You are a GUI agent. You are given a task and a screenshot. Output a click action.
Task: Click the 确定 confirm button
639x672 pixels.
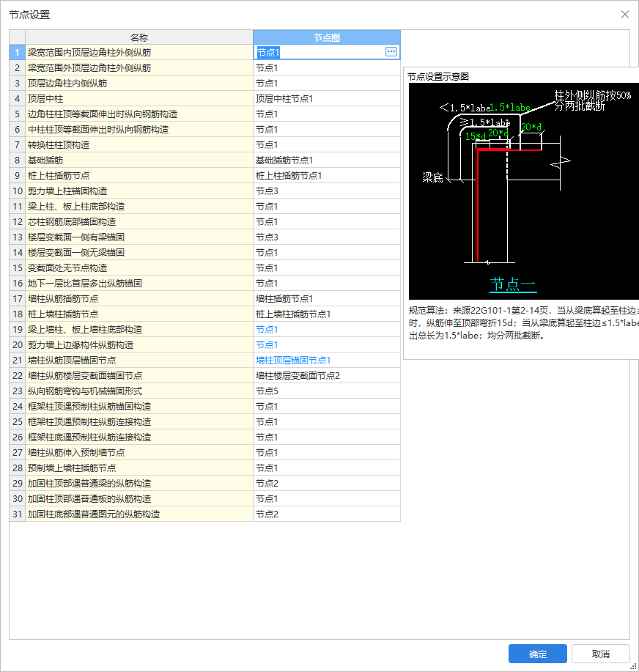tap(537, 654)
